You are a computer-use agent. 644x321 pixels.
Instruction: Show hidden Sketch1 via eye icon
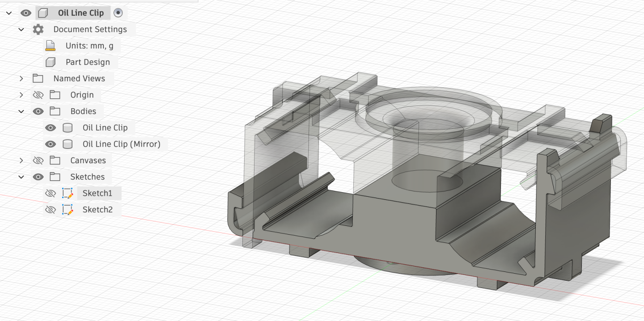click(51, 193)
